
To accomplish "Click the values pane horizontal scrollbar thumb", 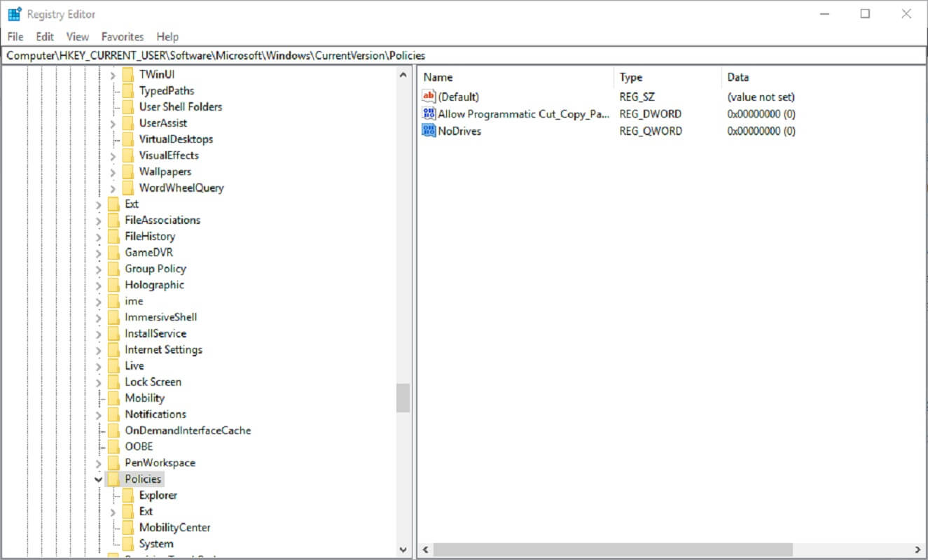I will click(613, 550).
